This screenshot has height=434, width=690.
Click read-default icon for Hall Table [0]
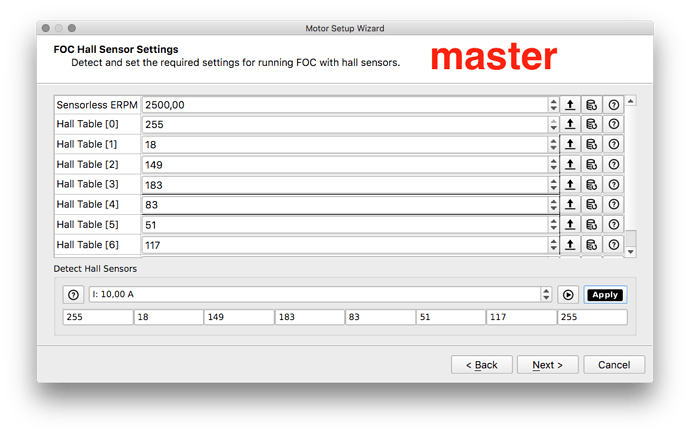[x=592, y=125]
